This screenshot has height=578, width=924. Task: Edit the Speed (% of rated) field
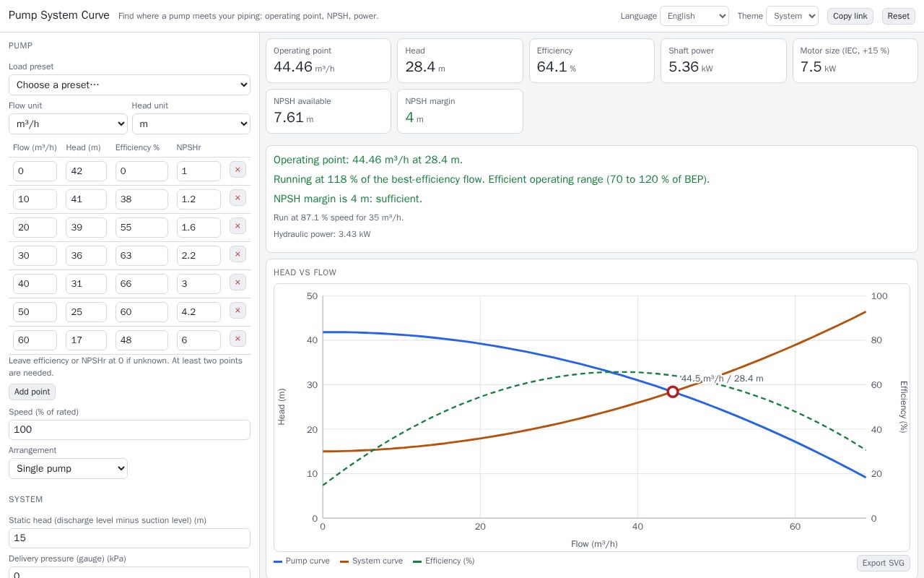pyautogui.click(x=129, y=430)
